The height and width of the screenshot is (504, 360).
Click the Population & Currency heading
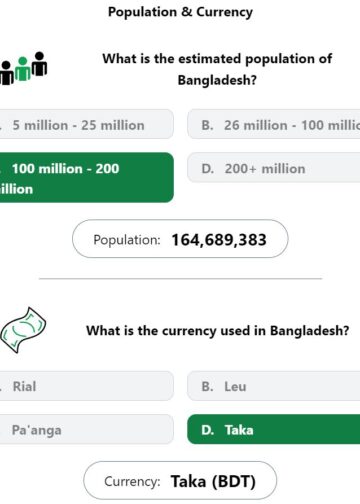click(180, 12)
